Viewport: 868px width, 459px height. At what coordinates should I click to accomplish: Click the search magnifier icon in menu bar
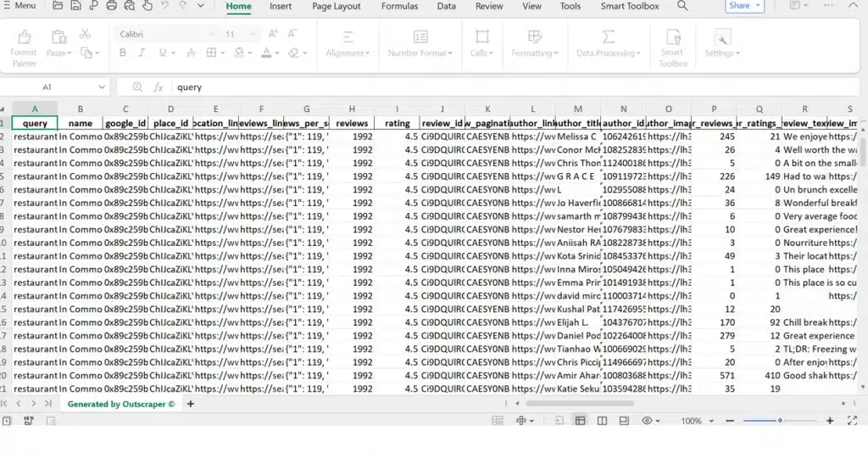(682, 6)
